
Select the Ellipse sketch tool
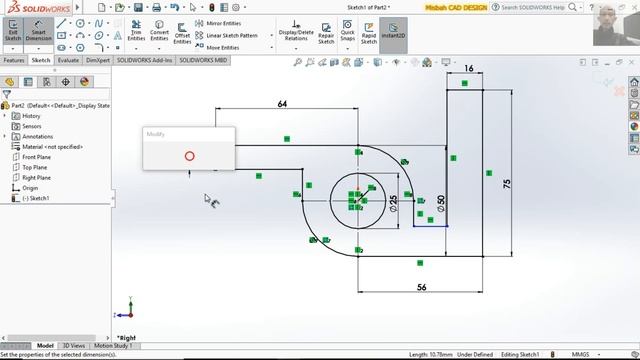point(99,36)
